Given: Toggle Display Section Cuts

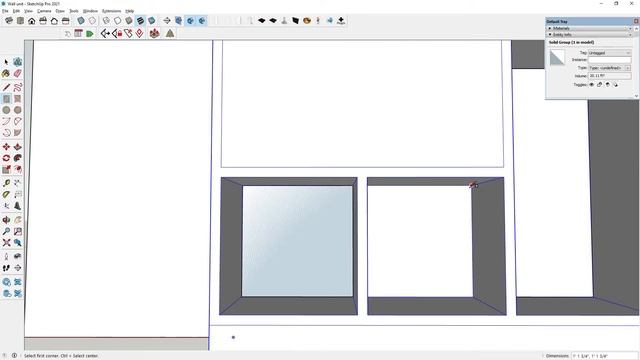Looking at the screenshot, I should pyautogui.click(x=190, y=20).
